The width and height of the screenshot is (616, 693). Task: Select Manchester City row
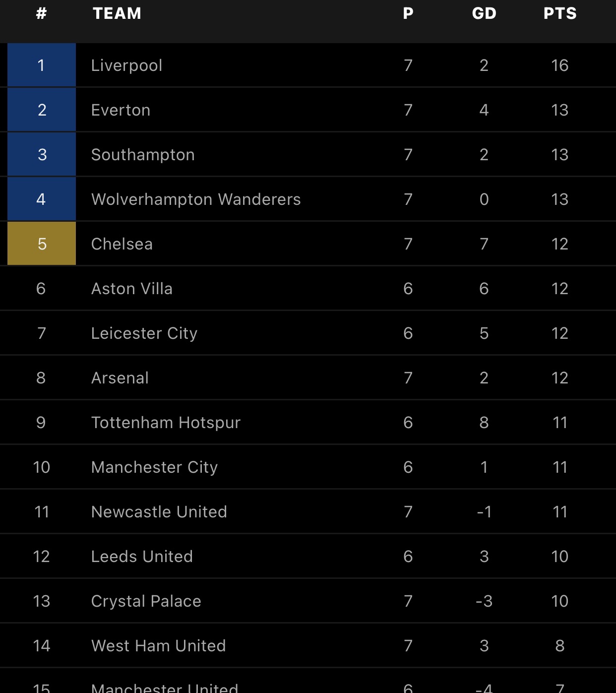point(308,467)
